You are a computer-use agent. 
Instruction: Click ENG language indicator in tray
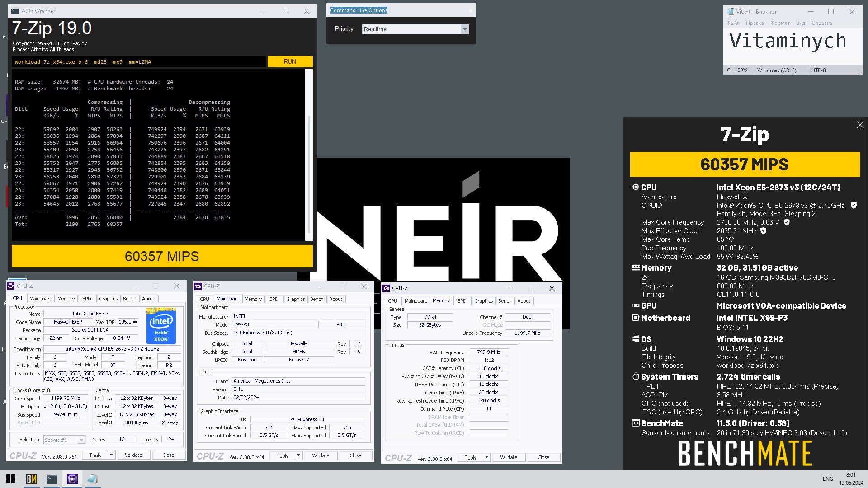coord(828,479)
